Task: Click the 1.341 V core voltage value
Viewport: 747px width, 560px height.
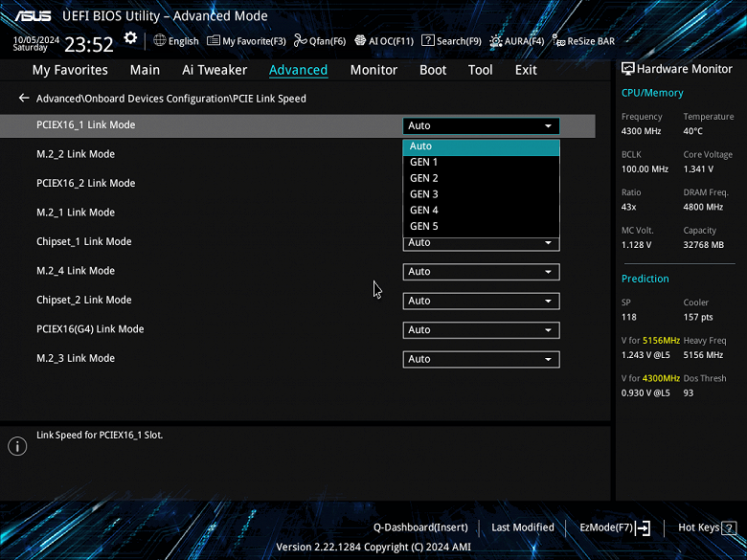Action: (698, 169)
